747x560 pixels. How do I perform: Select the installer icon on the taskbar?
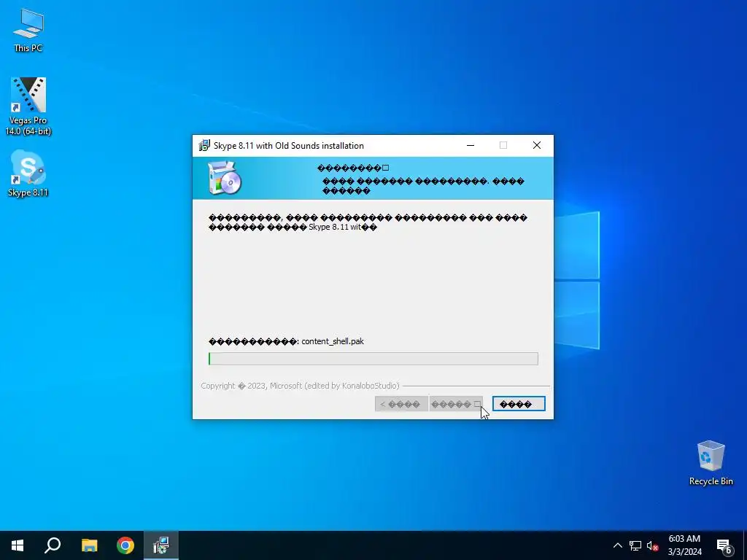click(x=161, y=545)
